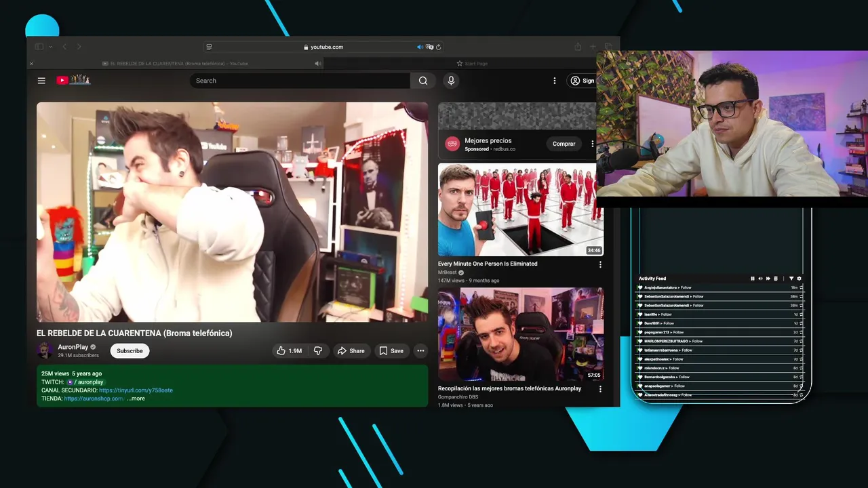Click the Comprar ad button
Screen dimensions: 868x488
tap(564, 144)
